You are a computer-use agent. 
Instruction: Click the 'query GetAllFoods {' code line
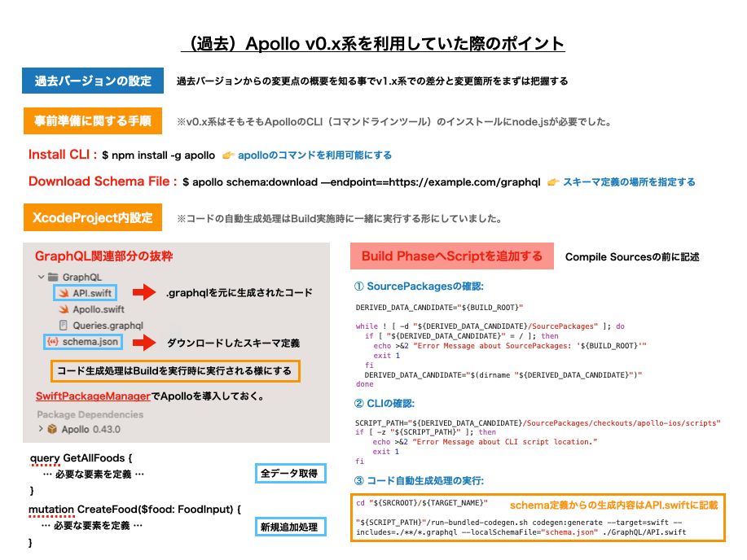coord(81,458)
